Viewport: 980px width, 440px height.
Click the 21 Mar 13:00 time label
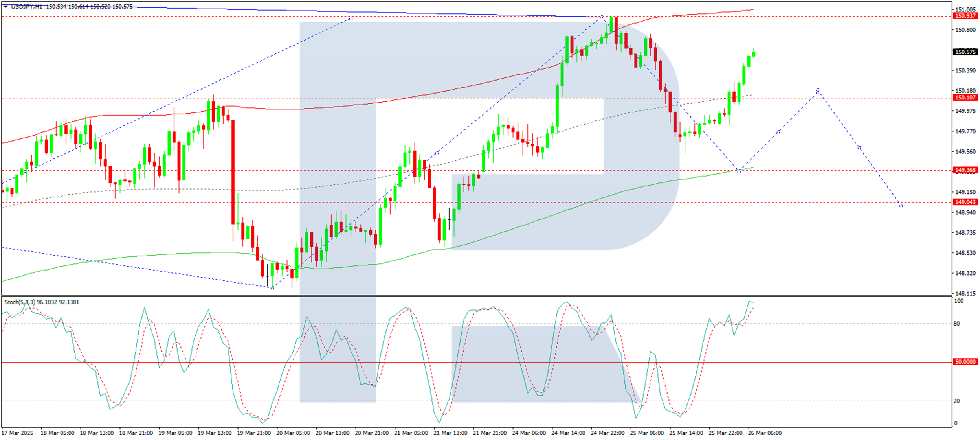pyautogui.click(x=450, y=433)
